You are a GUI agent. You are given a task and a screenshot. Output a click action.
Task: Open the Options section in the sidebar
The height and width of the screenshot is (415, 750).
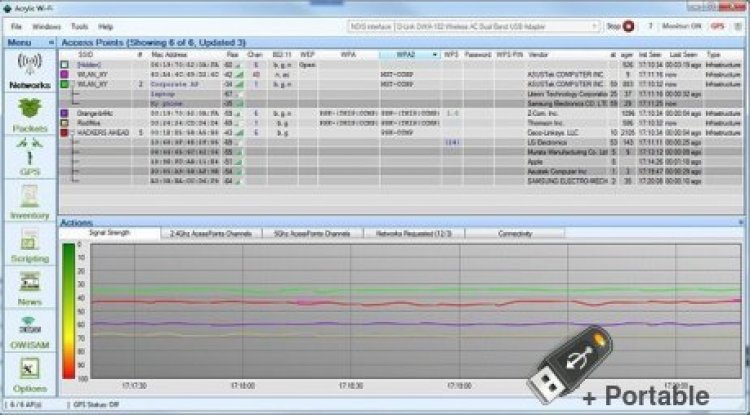pyautogui.click(x=30, y=375)
